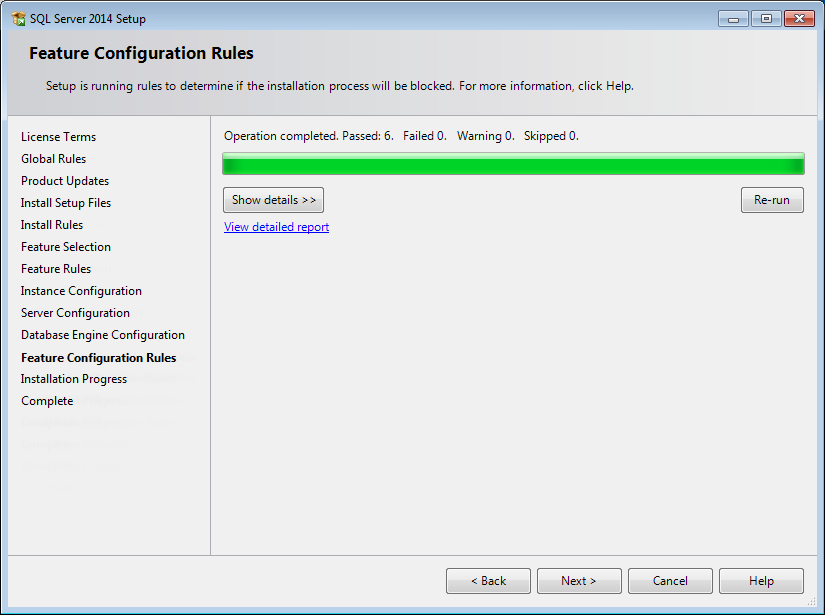Cancel the SQL Server setup

[x=670, y=581]
